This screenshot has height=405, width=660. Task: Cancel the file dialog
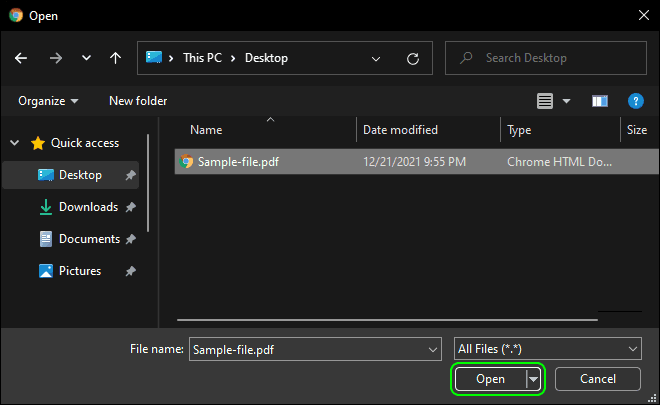[x=598, y=379]
